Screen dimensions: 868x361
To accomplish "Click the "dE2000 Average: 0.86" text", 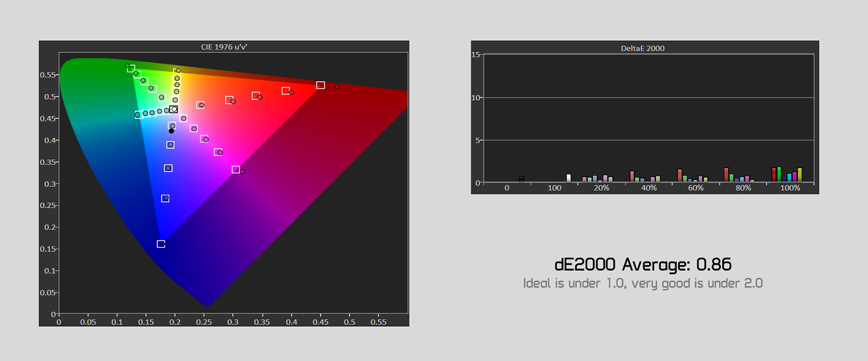I will coord(643,265).
